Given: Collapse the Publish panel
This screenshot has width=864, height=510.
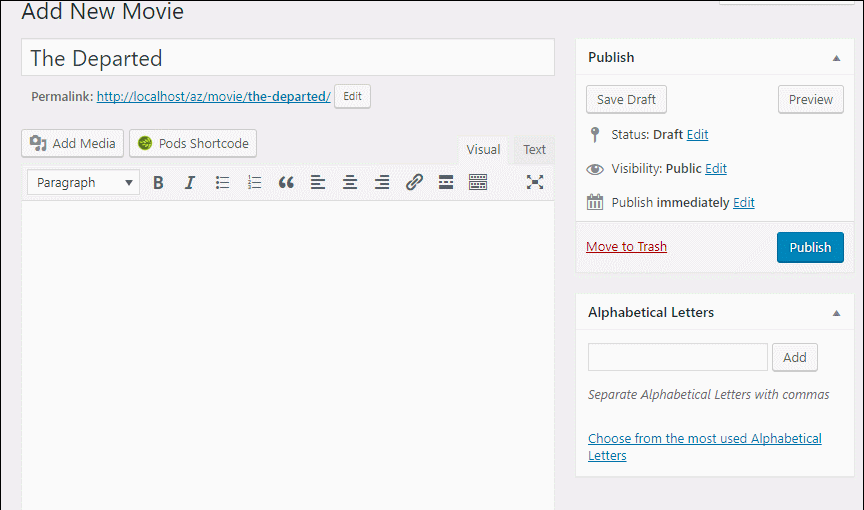Looking at the screenshot, I should click(x=836, y=58).
